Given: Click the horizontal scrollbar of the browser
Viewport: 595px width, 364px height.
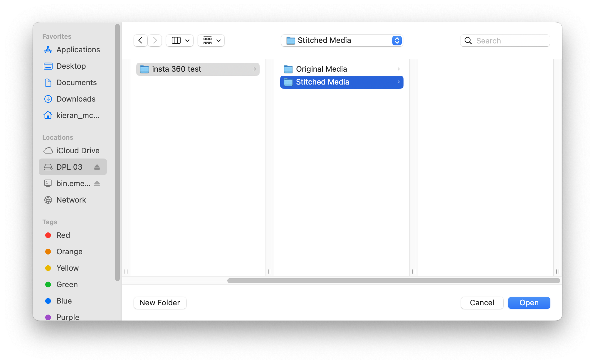Looking at the screenshot, I should (x=394, y=281).
